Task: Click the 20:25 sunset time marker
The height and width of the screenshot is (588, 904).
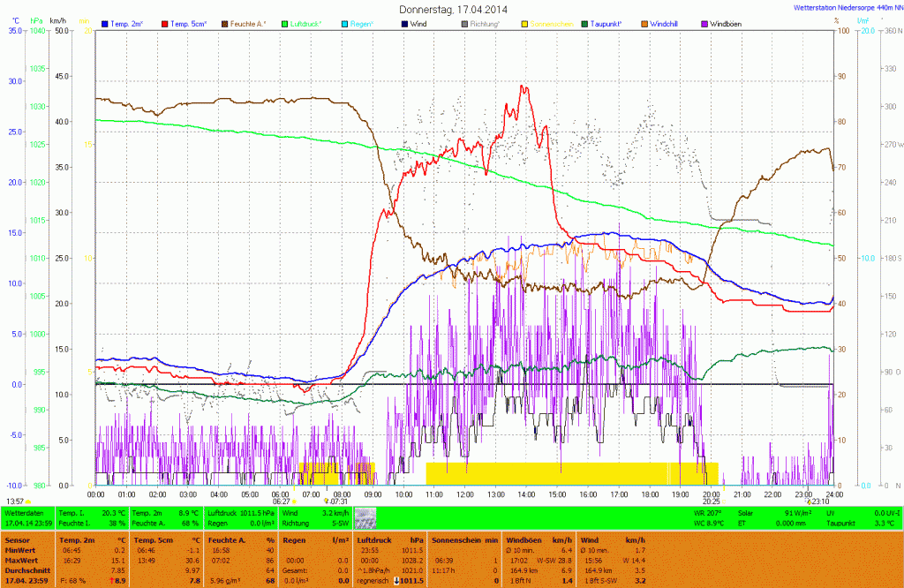Action: [712, 501]
